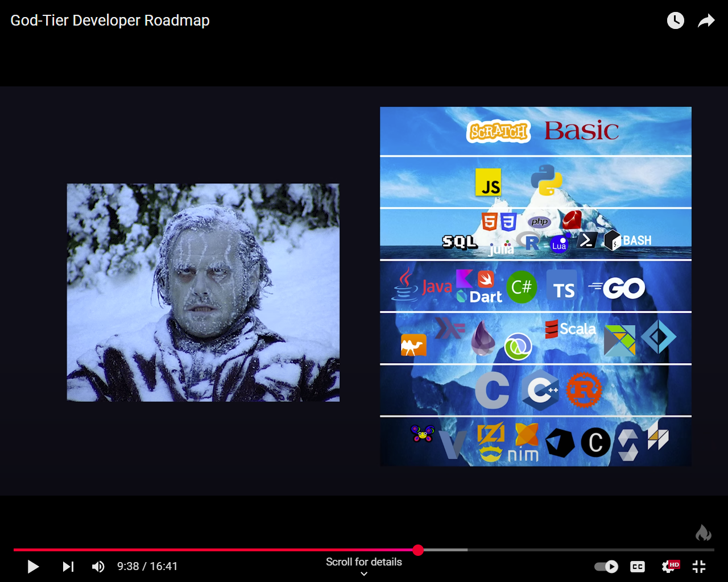
Task: Click the Lua logo
Action: click(560, 243)
